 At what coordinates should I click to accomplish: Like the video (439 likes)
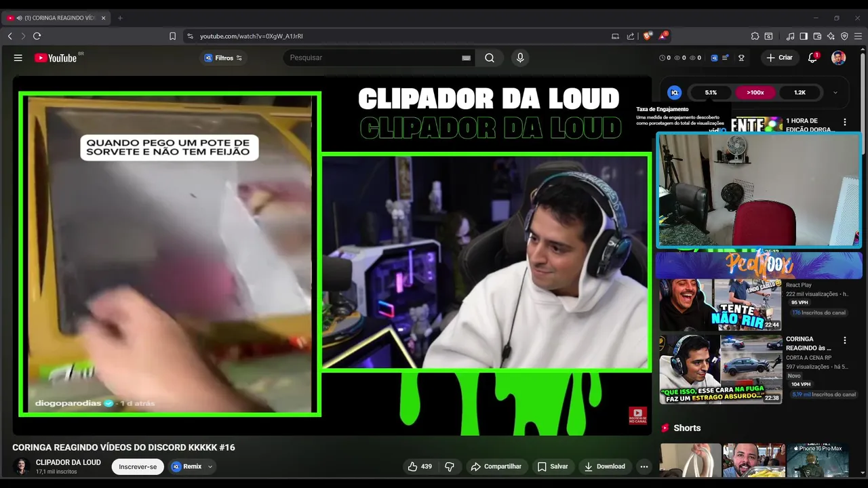click(x=420, y=466)
